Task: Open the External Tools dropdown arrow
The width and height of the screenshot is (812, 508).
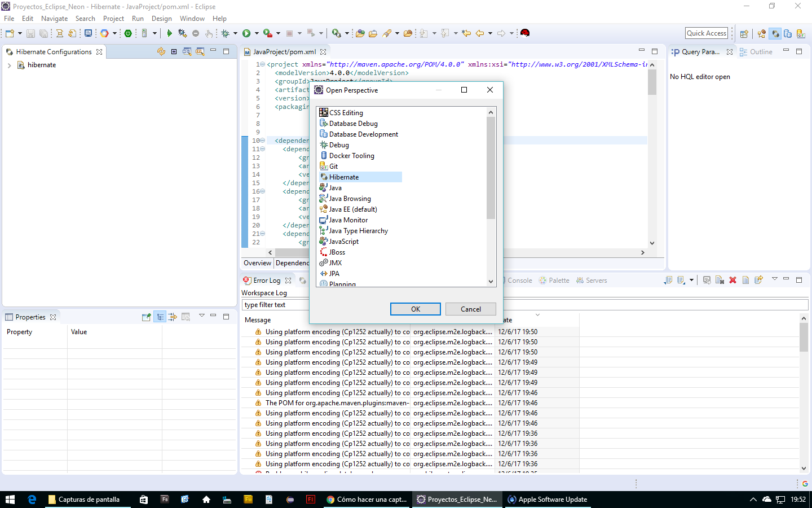Action: (278, 33)
